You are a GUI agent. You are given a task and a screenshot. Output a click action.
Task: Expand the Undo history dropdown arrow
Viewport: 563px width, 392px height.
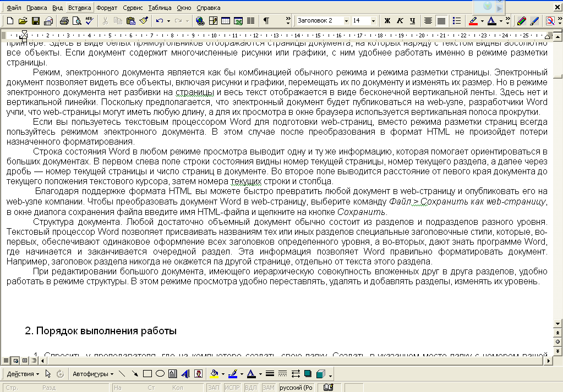pos(168,21)
